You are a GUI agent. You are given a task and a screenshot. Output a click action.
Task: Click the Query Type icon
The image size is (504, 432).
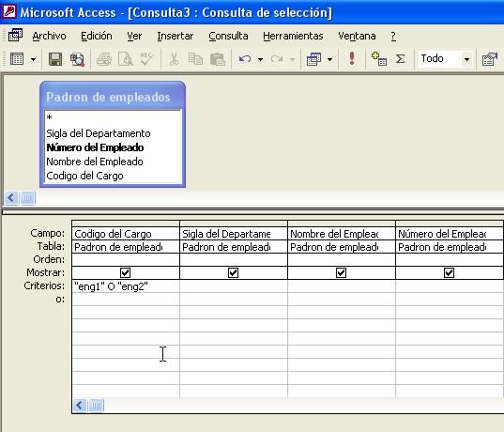click(313, 59)
